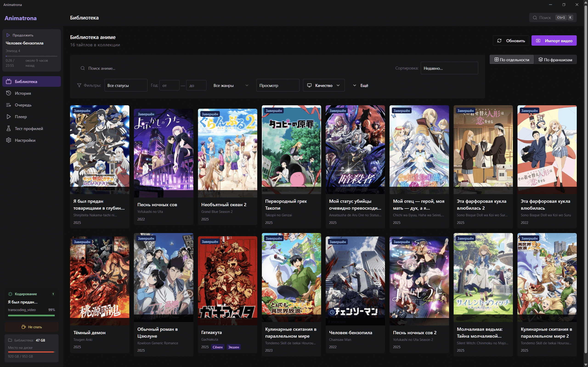Screen dimensions: 588x367
Task: Click the filter funnel icon next to Фильтры
Action: pos(79,85)
